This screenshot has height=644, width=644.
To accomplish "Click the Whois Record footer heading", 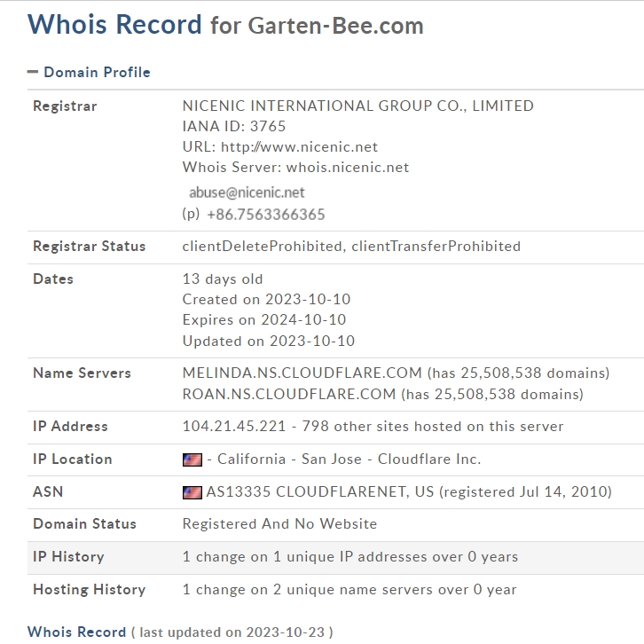I will (77, 632).
